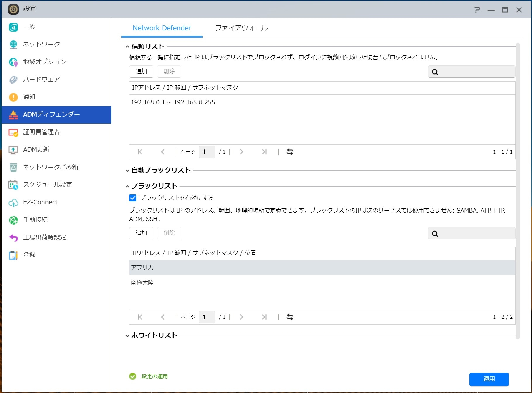Click the 通知 notification icon
The height and width of the screenshot is (393, 532).
(13, 97)
